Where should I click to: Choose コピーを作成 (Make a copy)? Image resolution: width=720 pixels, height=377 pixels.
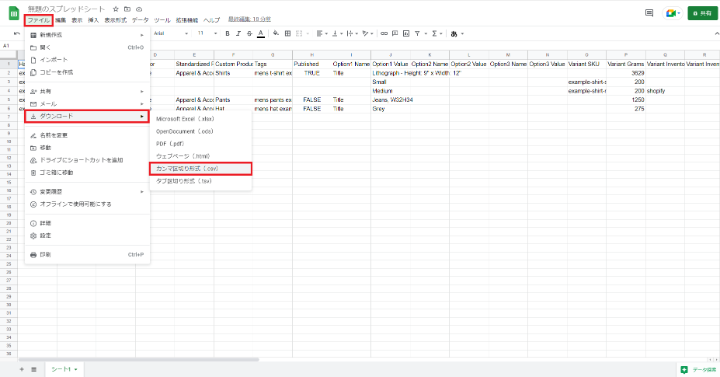87,72
